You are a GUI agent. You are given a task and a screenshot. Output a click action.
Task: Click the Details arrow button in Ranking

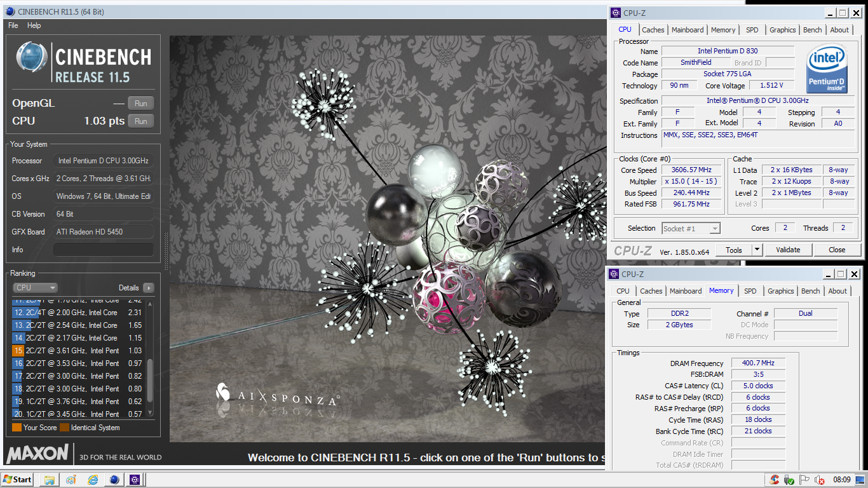pos(148,288)
